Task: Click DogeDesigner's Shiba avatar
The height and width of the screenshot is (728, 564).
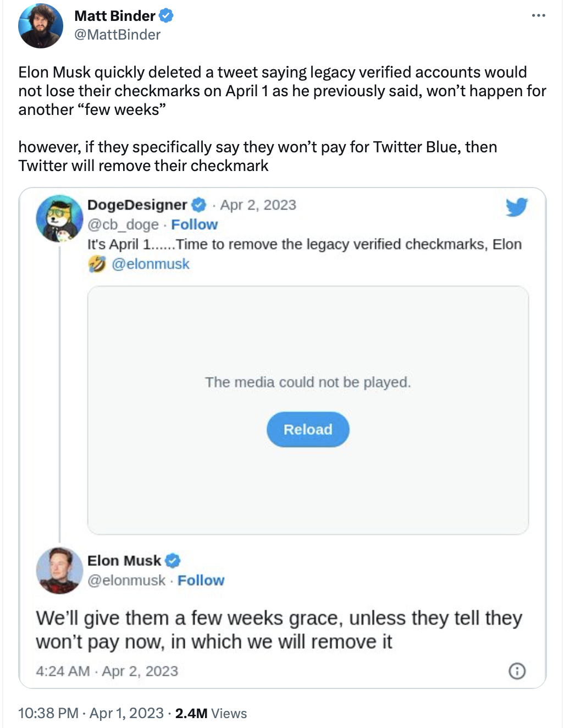Action: (x=59, y=218)
